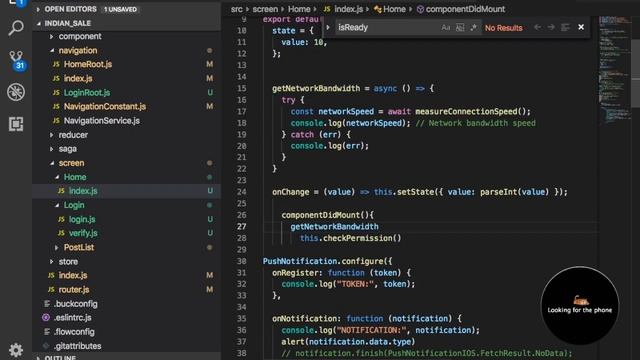Collapse the Login folder
Screen dimensions: 640x360
(57, 205)
